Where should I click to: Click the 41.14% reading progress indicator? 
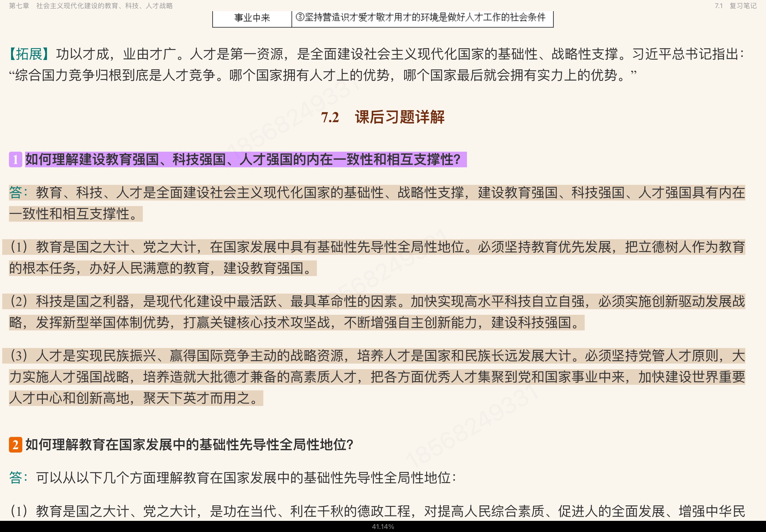pyautogui.click(x=383, y=527)
